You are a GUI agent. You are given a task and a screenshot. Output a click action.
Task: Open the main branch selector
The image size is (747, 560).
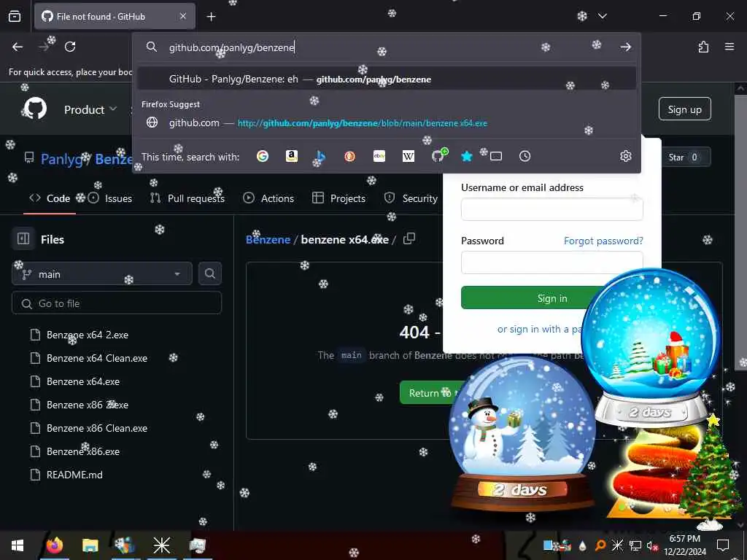[x=102, y=274]
